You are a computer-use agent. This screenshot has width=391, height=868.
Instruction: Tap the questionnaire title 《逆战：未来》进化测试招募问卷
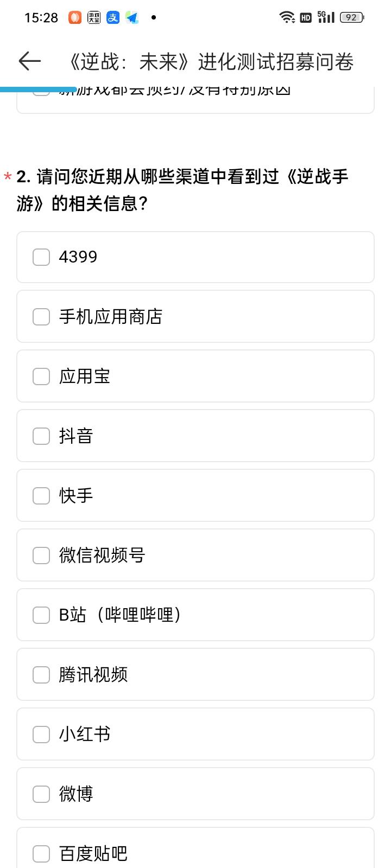click(210, 62)
